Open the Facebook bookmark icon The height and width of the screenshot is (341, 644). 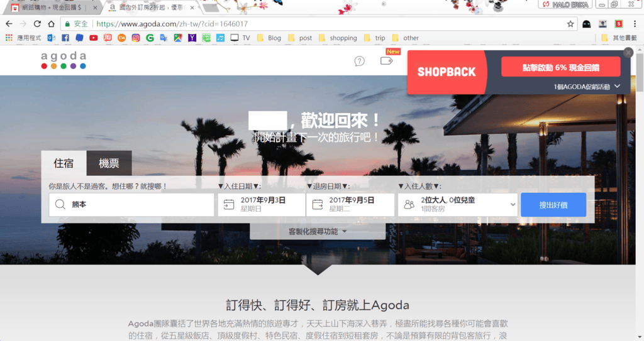[x=65, y=38]
